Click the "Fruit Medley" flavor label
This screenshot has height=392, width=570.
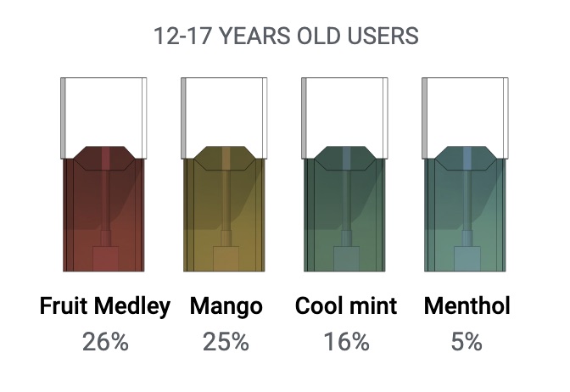(x=105, y=306)
